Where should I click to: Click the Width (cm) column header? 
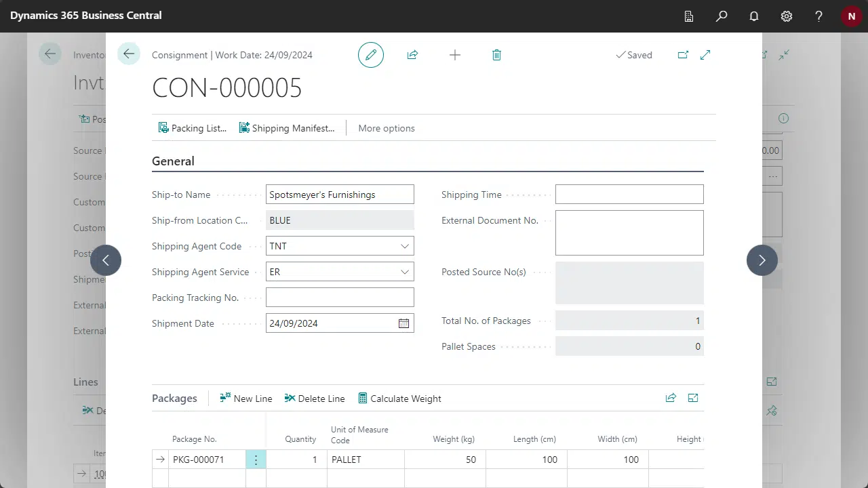[617, 439]
